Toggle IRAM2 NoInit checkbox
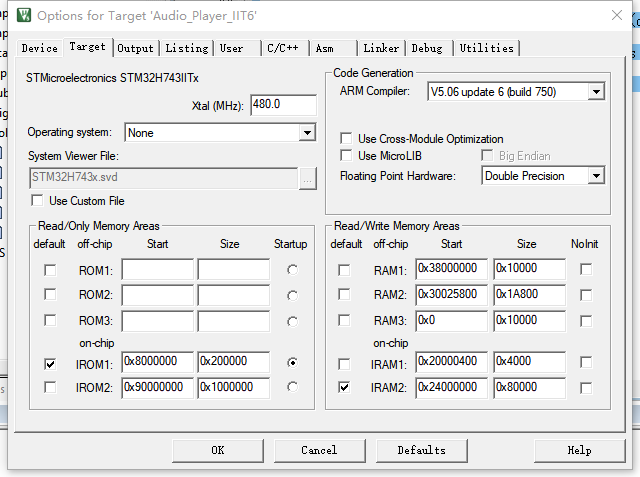Viewport: 640px width, 477px height. 586,388
